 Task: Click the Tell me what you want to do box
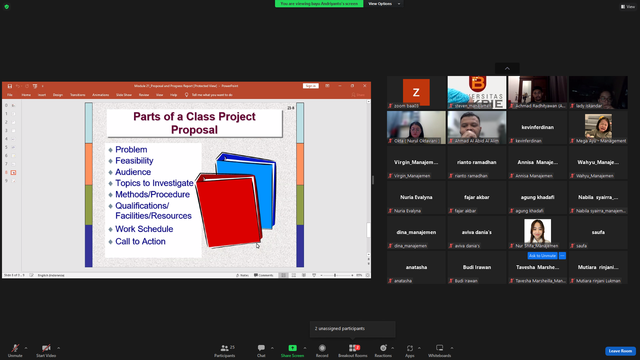tap(209, 95)
